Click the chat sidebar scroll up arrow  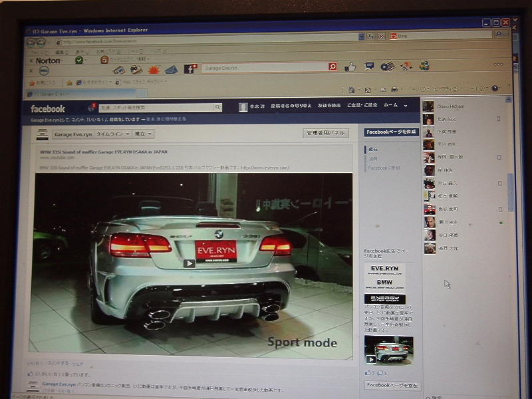pyautogui.click(x=508, y=100)
